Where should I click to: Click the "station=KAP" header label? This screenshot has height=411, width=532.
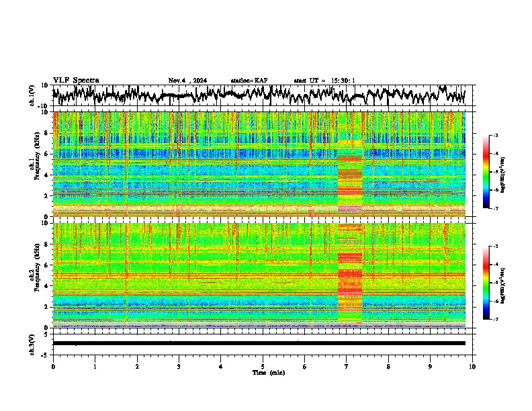pos(249,81)
